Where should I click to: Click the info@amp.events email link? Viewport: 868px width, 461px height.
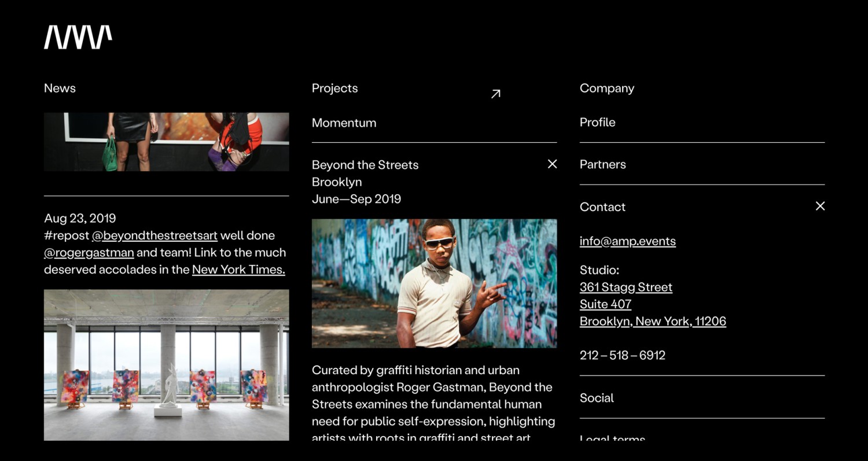(627, 241)
